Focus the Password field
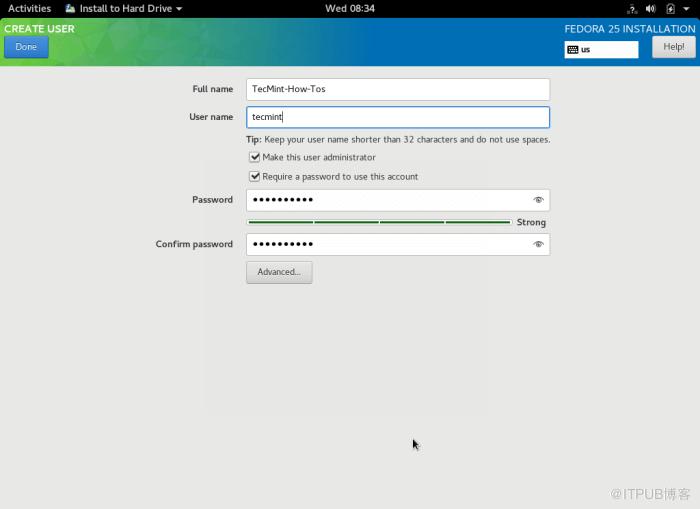700x509 pixels. (x=398, y=200)
